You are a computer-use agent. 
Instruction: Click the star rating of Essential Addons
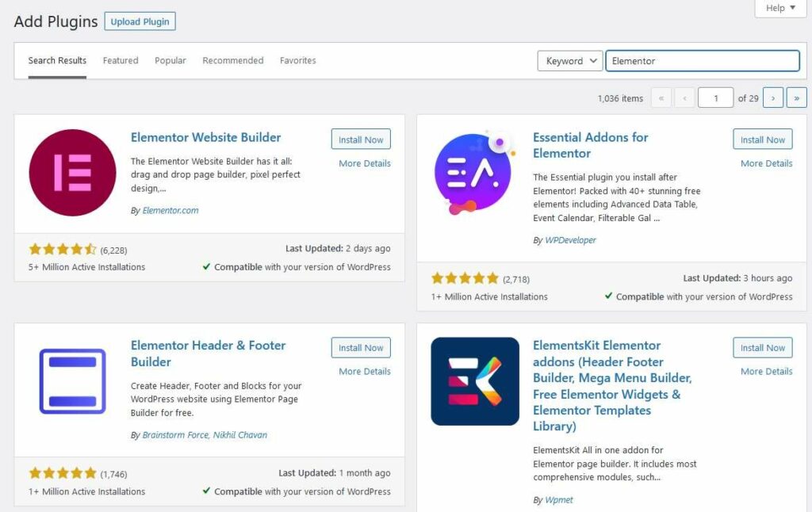click(465, 278)
